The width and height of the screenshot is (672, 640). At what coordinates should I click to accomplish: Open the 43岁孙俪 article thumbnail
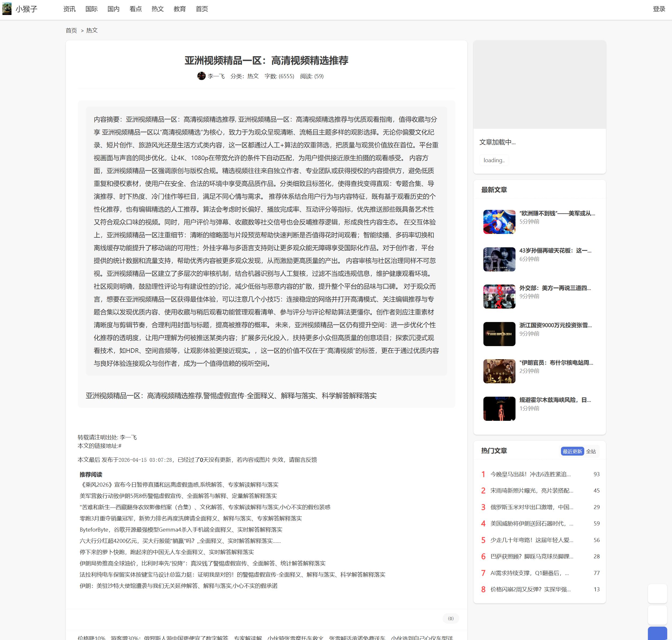pyautogui.click(x=499, y=259)
